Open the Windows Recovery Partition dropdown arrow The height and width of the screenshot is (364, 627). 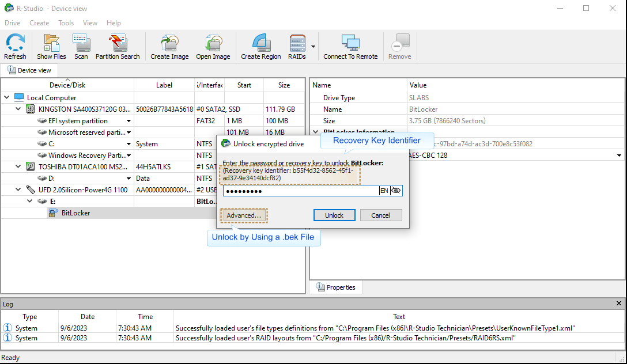[129, 156]
